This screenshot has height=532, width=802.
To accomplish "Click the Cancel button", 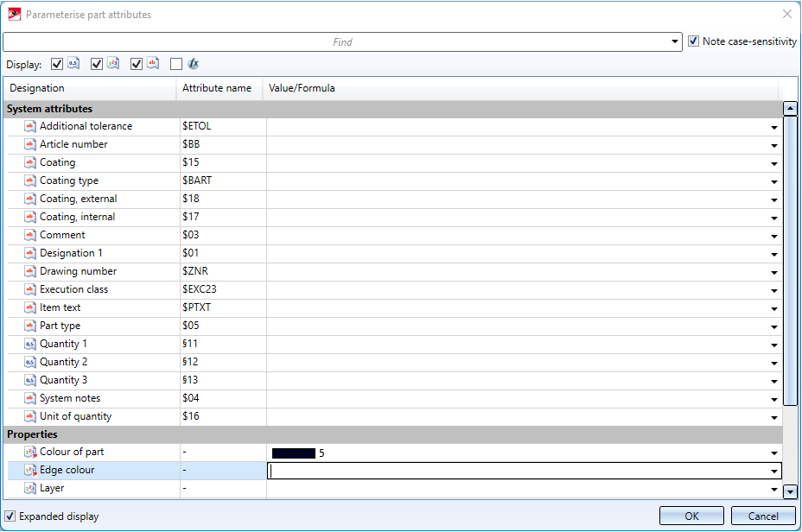I will (x=763, y=516).
